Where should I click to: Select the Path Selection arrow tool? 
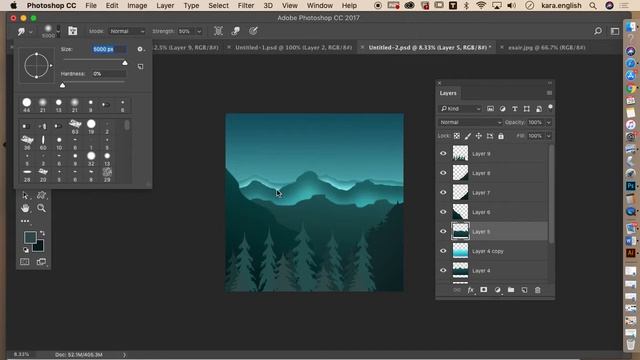[25, 196]
